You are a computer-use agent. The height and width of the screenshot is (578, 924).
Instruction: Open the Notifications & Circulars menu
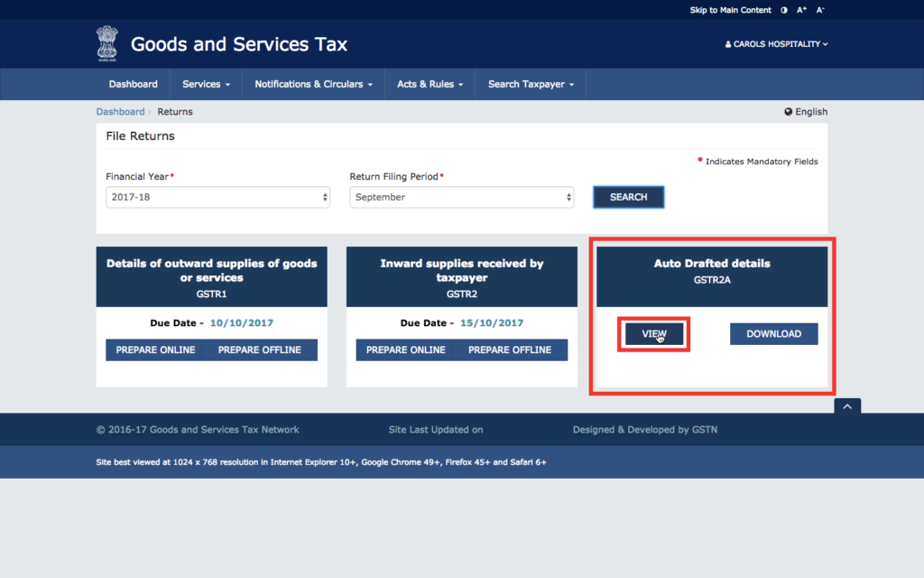click(312, 83)
